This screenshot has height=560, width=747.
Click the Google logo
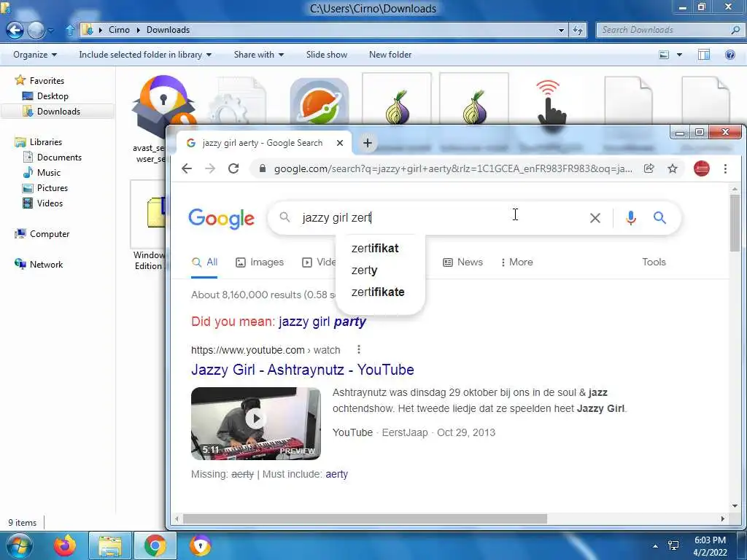(x=222, y=219)
